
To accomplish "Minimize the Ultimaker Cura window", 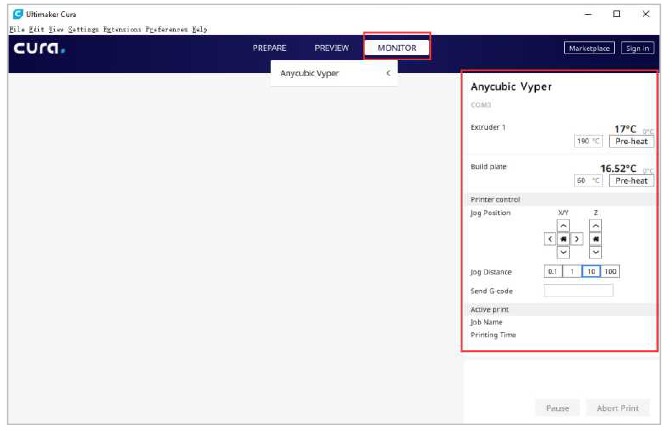I will (588, 14).
